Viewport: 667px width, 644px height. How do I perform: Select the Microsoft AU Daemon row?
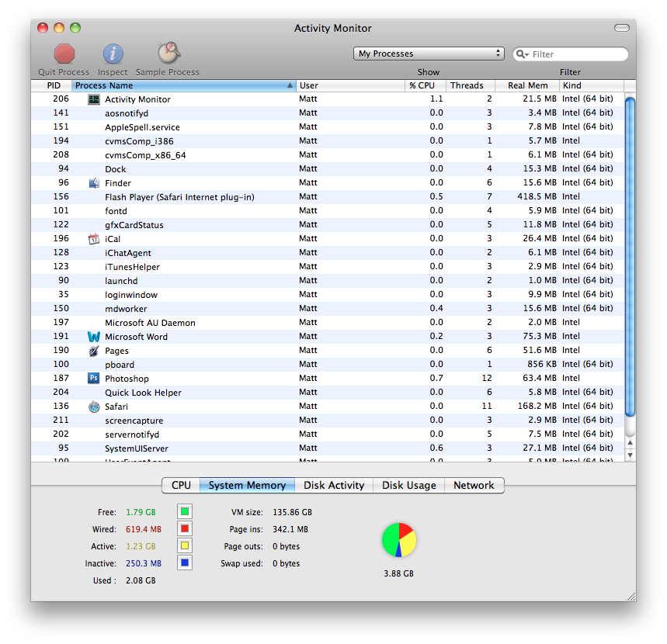point(328,323)
